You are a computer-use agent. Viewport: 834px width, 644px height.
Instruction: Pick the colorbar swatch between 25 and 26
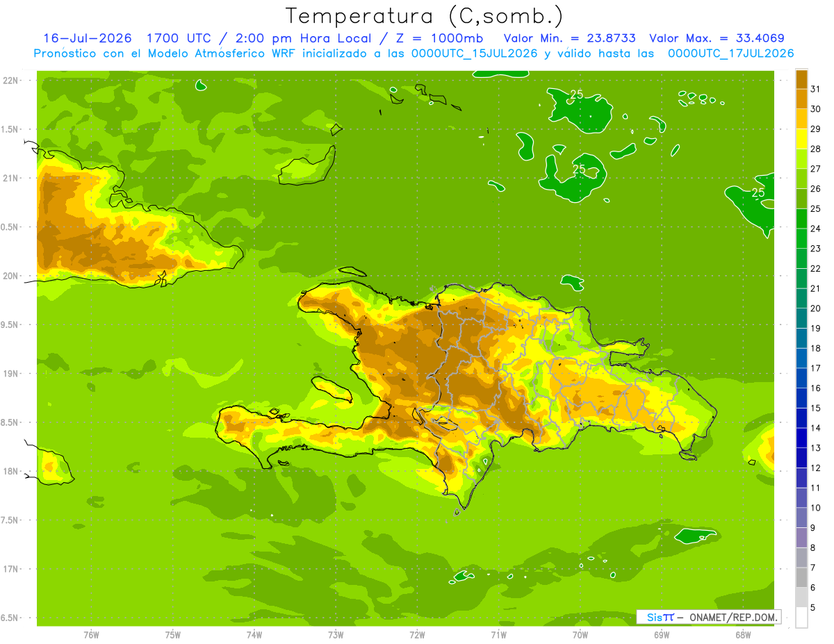click(801, 199)
